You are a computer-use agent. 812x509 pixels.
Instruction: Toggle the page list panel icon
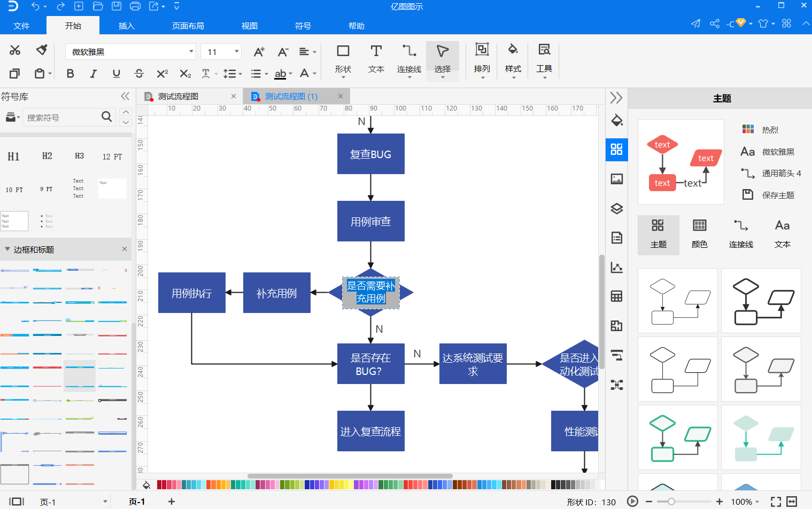coord(17,502)
